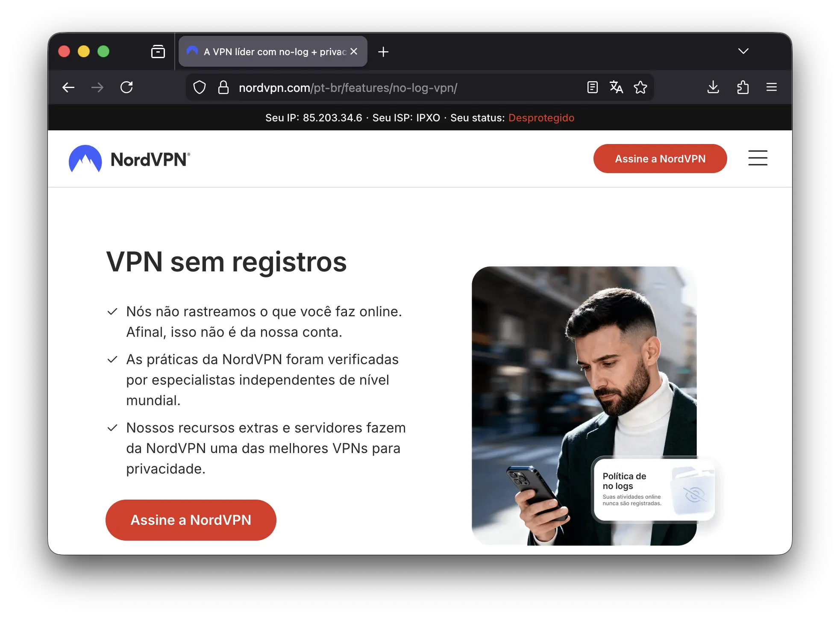
Task: Click the Extensions puzzle-piece icon
Action: point(743,87)
